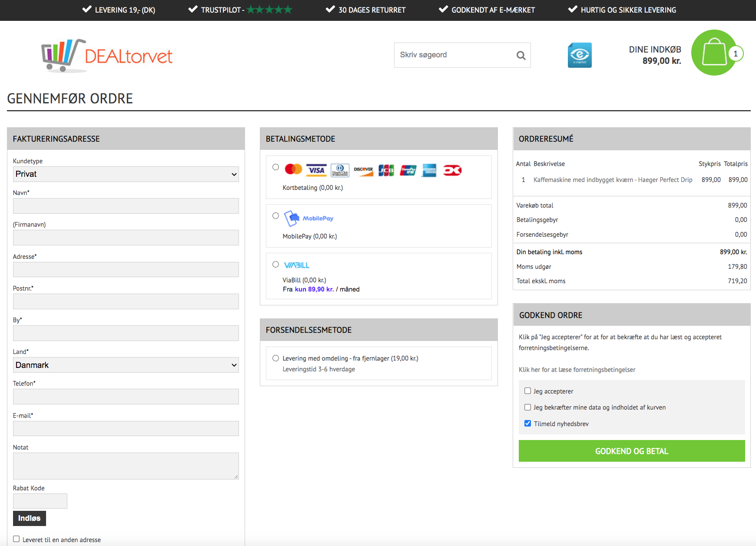Open the e-mærket certification badge

(x=580, y=55)
